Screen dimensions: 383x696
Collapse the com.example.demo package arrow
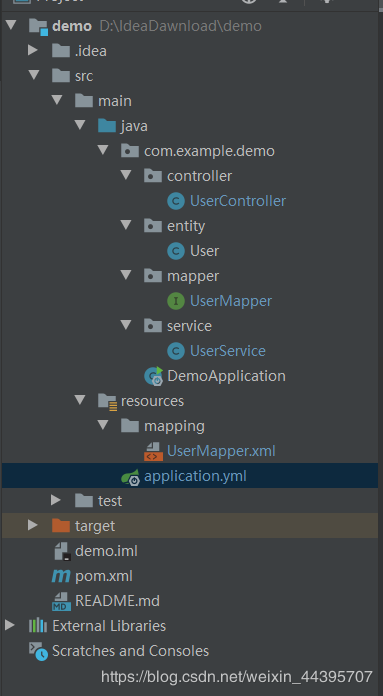pos(103,150)
